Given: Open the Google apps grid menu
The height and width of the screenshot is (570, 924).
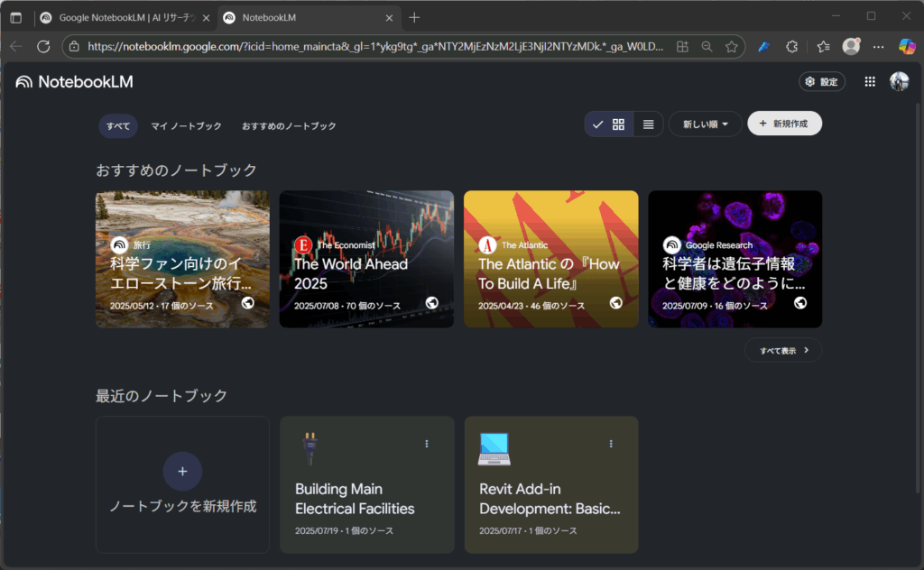Looking at the screenshot, I should pyautogui.click(x=870, y=82).
